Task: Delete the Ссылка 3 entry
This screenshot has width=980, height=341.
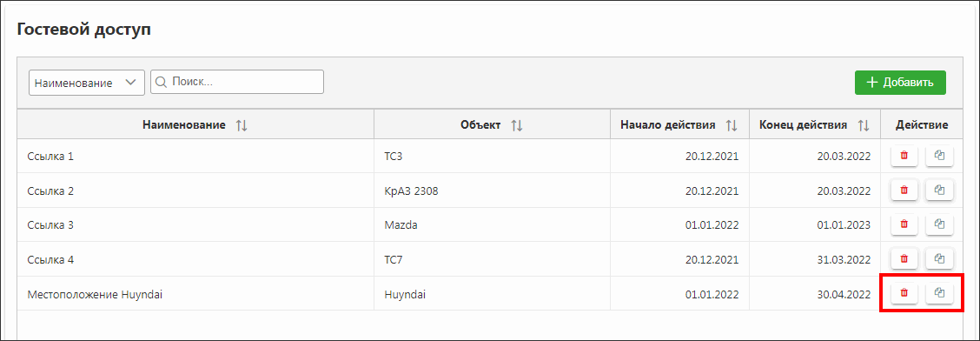Action: (x=904, y=224)
